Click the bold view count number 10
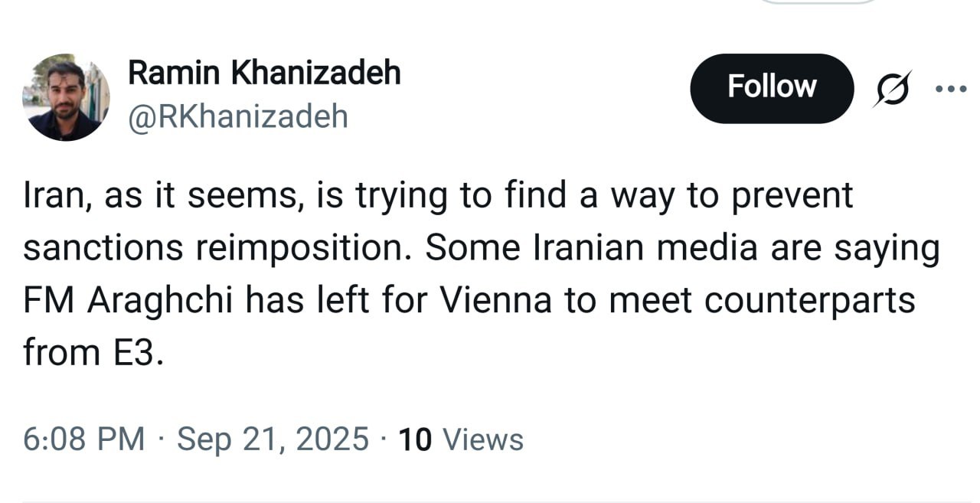Image resolution: width=980 pixels, height=503 pixels. [x=416, y=439]
